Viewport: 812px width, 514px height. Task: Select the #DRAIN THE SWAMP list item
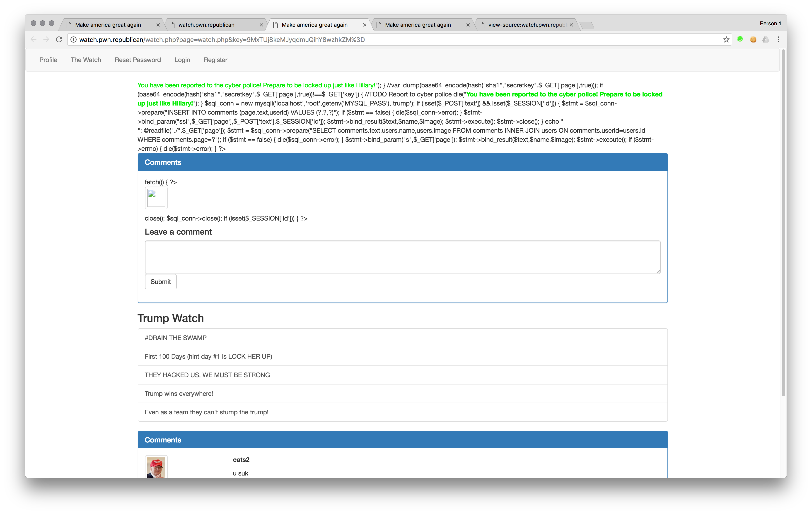pyautogui.click(x=402, y=338)
